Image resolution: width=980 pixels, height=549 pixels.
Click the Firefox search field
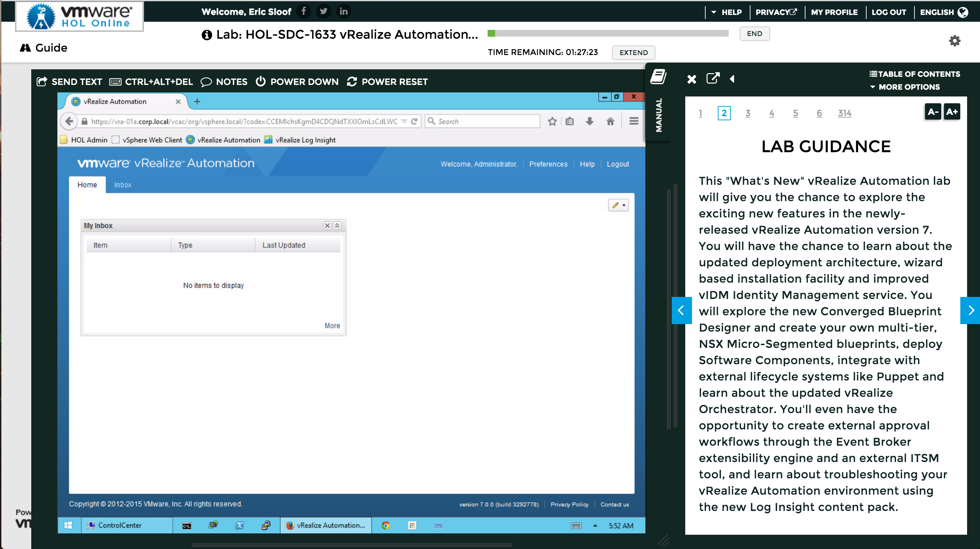pos(483,121)
